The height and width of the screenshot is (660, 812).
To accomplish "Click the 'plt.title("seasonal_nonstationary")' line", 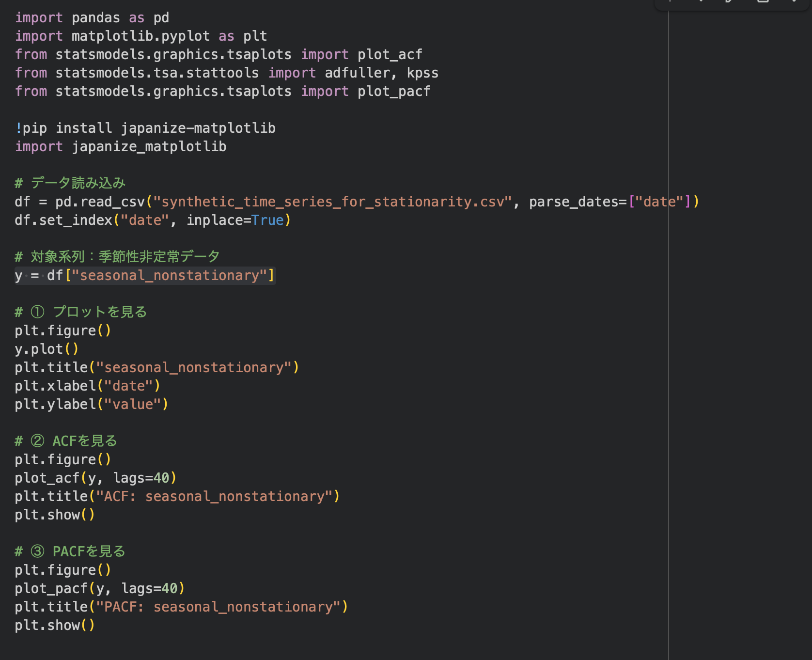I will point(157,368).
